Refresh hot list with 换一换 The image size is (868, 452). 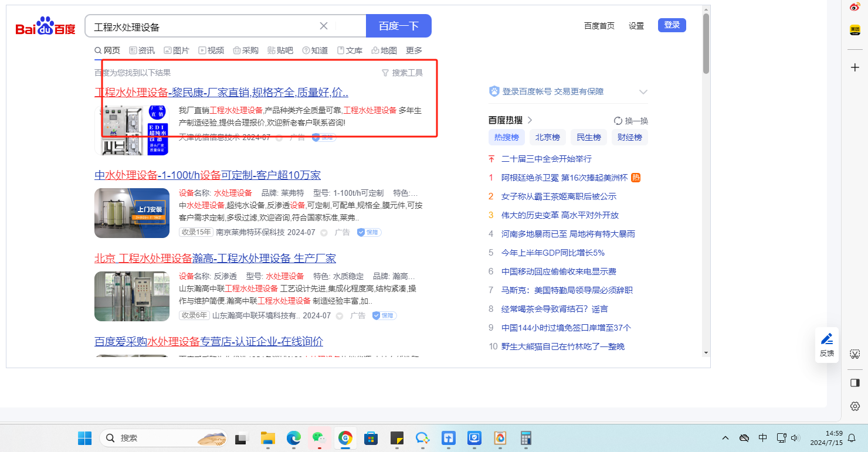(x=631, y=121)
